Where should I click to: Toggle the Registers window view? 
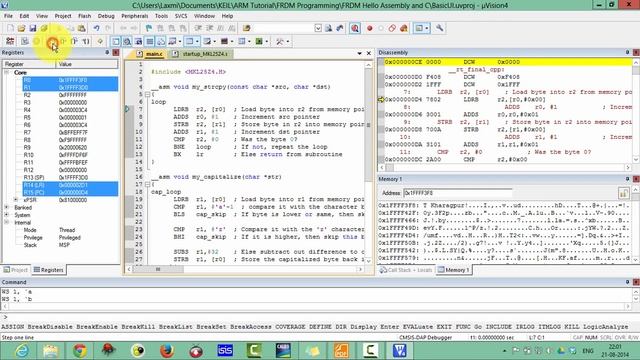[150, 41]
